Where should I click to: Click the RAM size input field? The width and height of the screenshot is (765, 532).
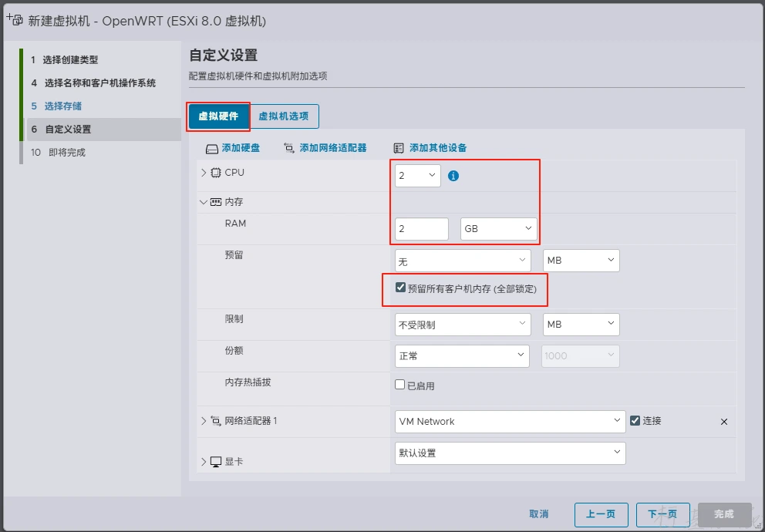[421, 229]
